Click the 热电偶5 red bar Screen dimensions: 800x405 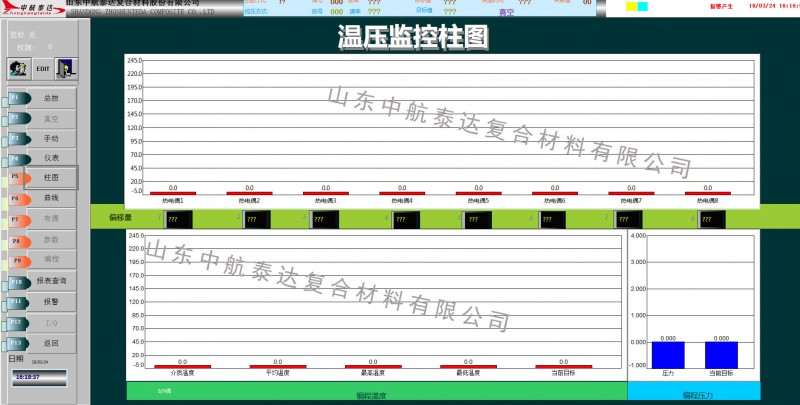pyautogui.click(x=479, y=193)
